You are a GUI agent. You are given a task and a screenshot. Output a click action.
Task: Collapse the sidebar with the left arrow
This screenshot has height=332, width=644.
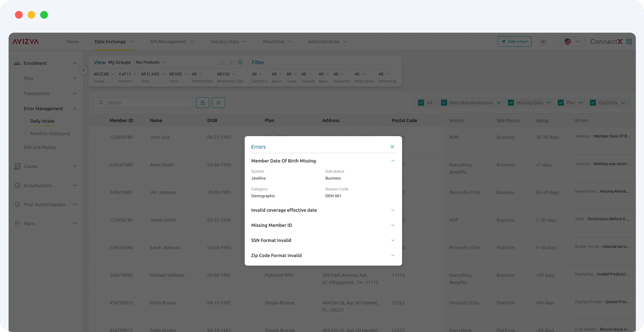83,70
